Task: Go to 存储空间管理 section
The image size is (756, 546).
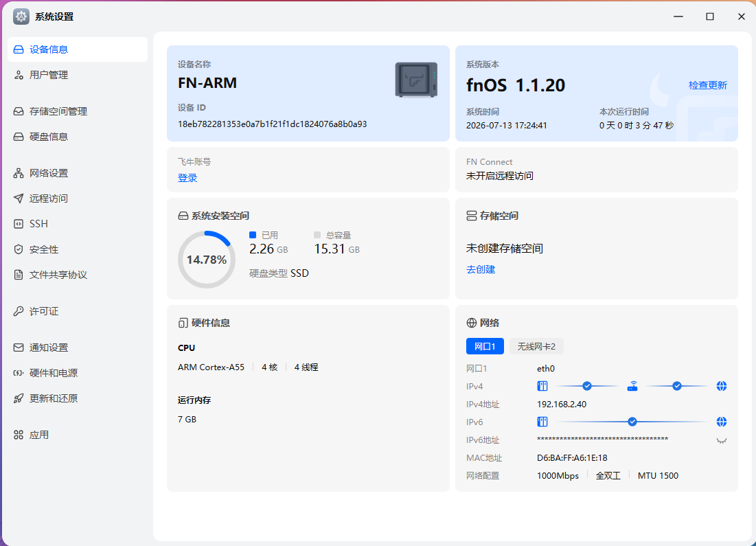Action: [78, 111]
